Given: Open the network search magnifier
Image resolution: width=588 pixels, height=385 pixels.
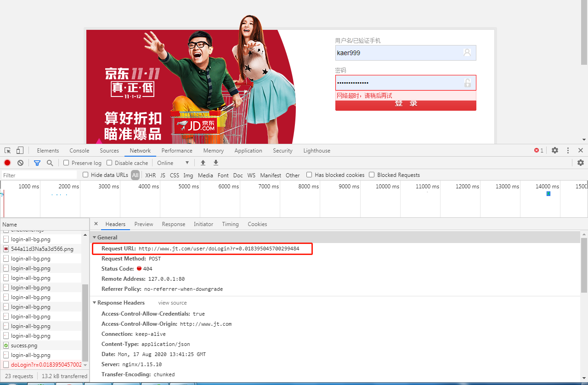Looking at the screenshot, I should [x=50, y=163].
